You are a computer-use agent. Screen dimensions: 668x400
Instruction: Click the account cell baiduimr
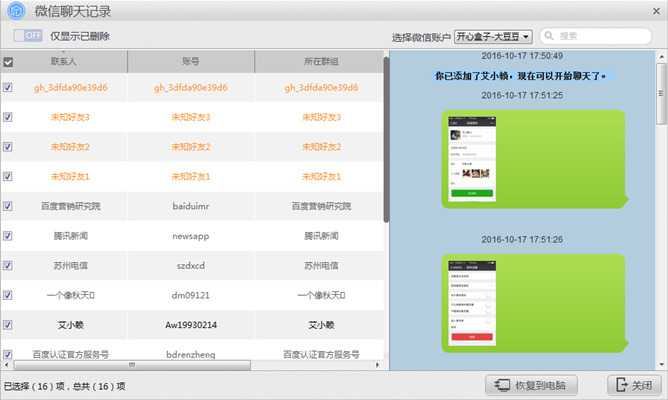(x=191, y=206)
